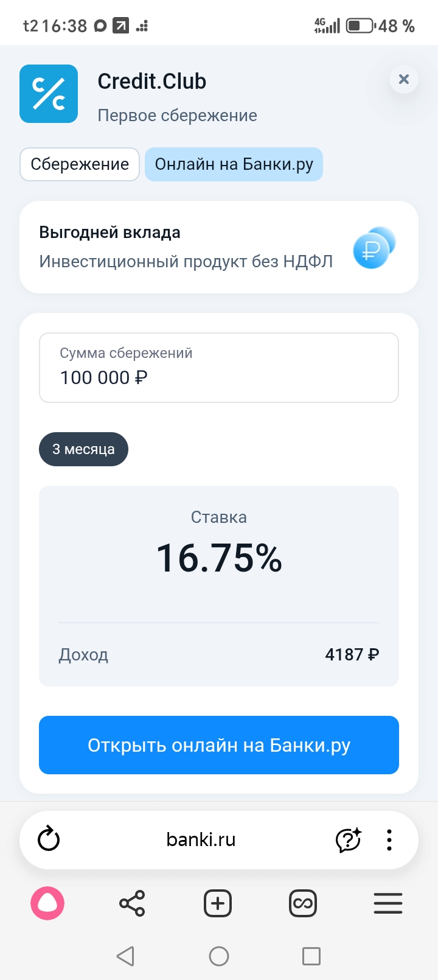
Task: Reload the page with refresh icon
Action: click(49, 839)
